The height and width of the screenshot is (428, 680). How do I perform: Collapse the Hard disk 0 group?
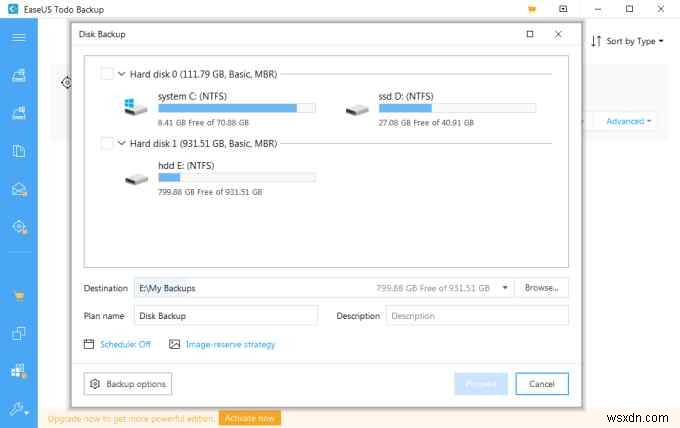122,74
